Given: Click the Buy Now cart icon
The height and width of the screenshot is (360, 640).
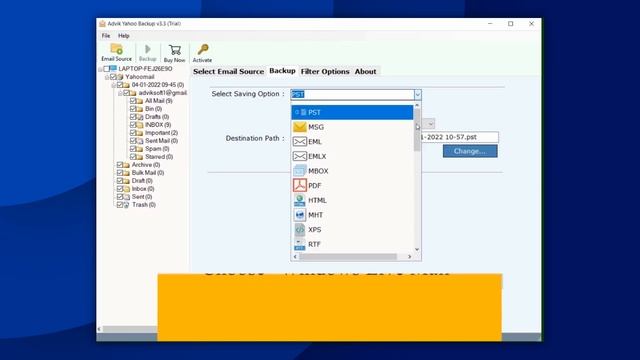Looking at the screenshot, I should coord(175,50).
